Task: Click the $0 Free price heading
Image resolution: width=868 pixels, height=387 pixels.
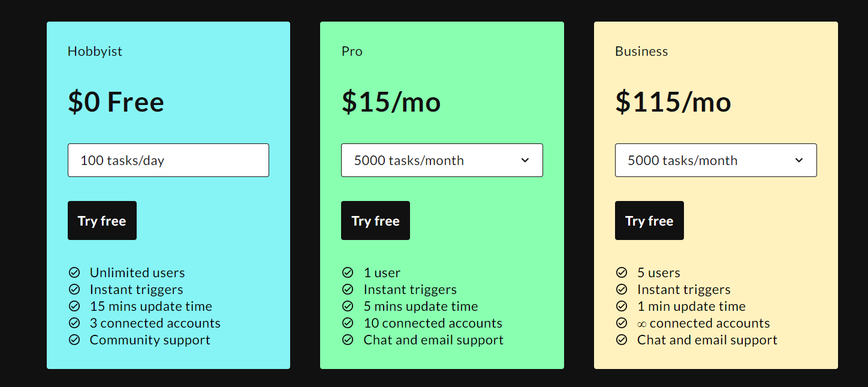Action: [116, 102]
